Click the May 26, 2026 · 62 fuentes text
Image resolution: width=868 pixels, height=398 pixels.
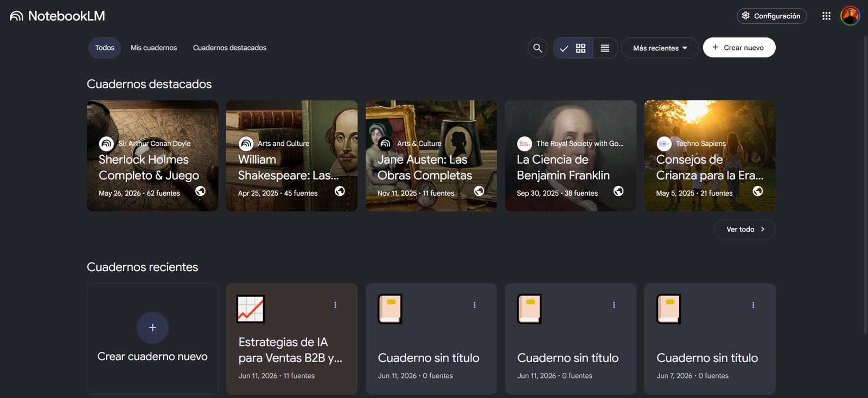click(x=139, y=193)
